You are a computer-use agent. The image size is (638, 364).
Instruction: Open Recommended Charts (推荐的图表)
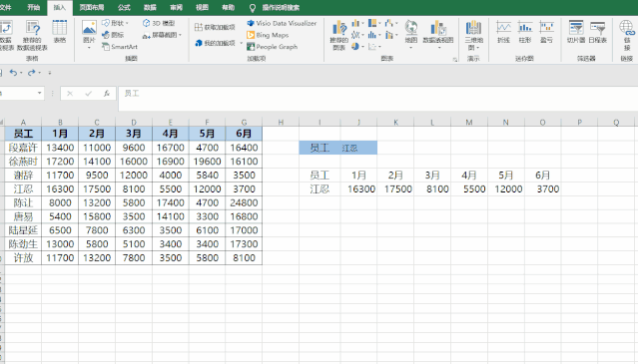tap(338, 35)
